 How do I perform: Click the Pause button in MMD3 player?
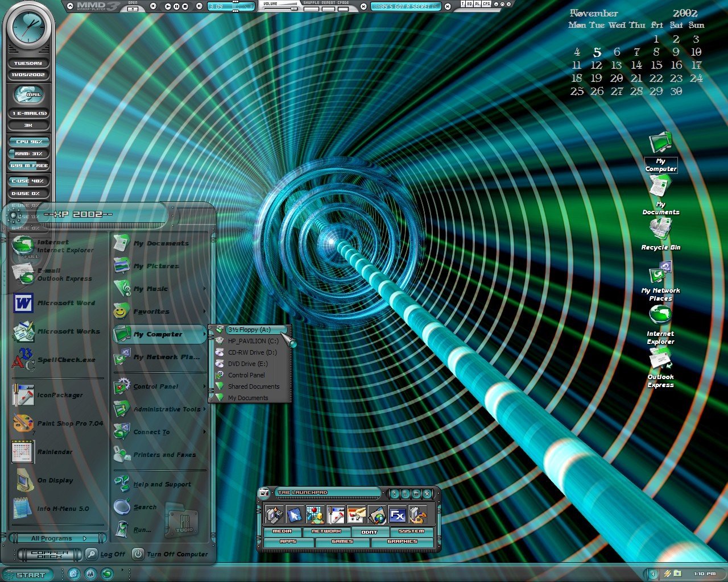[x=176, y=6]
